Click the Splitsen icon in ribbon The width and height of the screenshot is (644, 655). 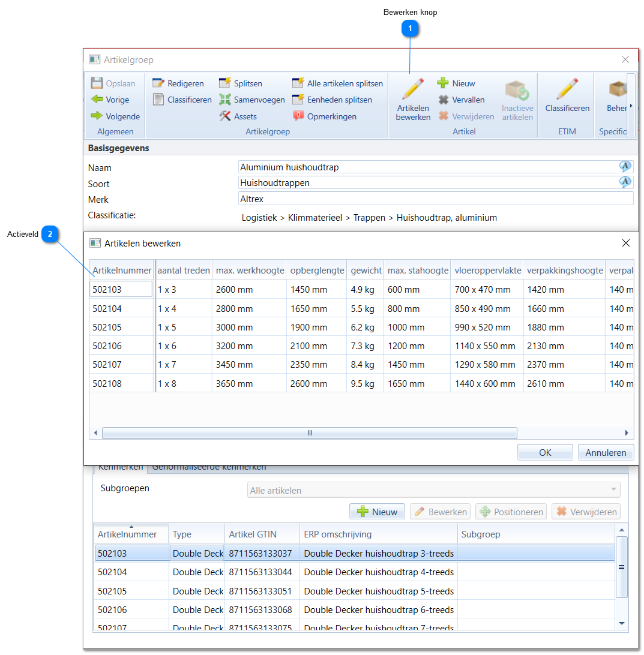pos(225,83)
